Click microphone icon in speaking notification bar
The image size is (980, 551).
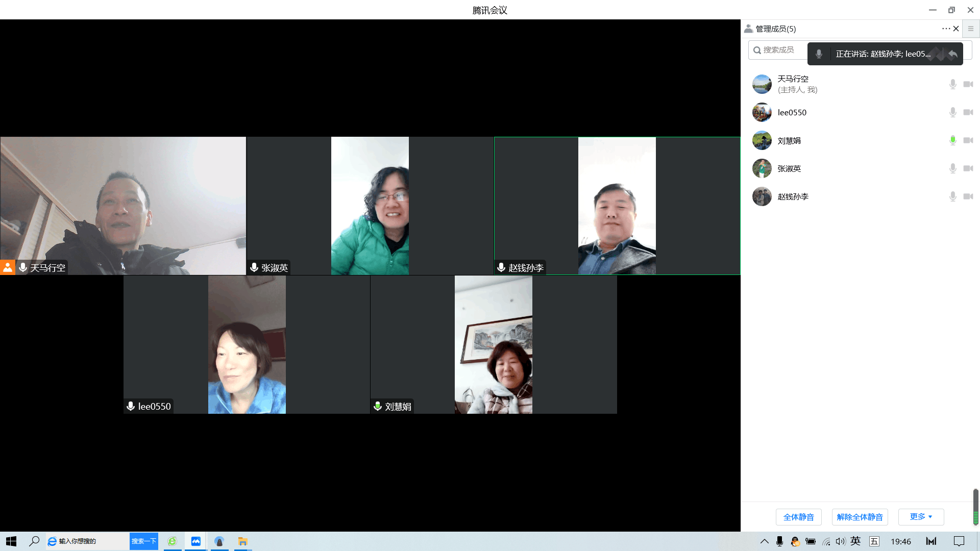819,54
